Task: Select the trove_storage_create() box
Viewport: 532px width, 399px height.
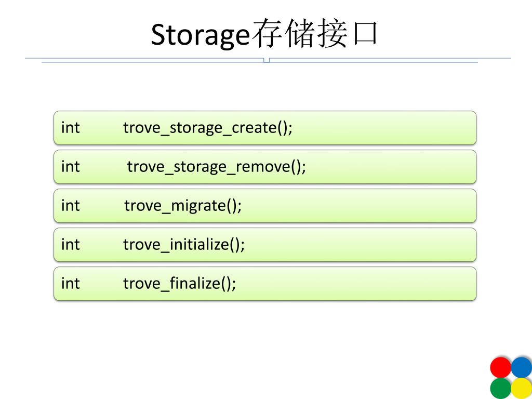Action: click(x=265, y=128)
